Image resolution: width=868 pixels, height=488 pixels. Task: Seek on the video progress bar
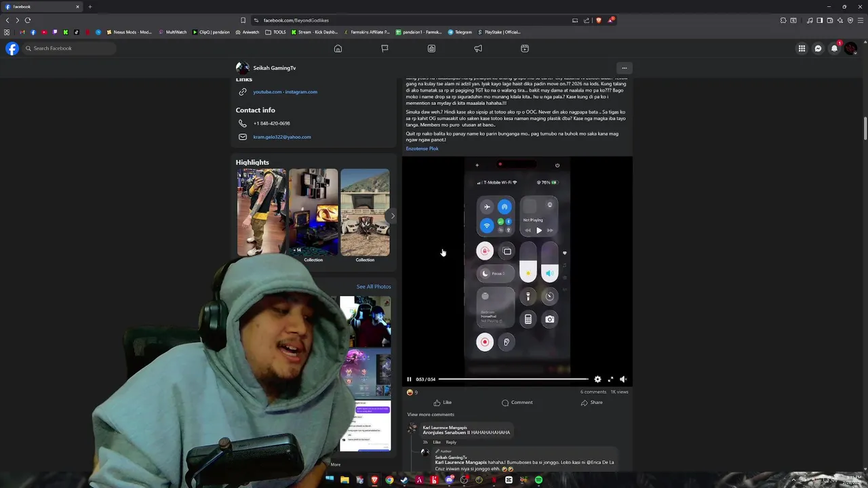(513, 380)
